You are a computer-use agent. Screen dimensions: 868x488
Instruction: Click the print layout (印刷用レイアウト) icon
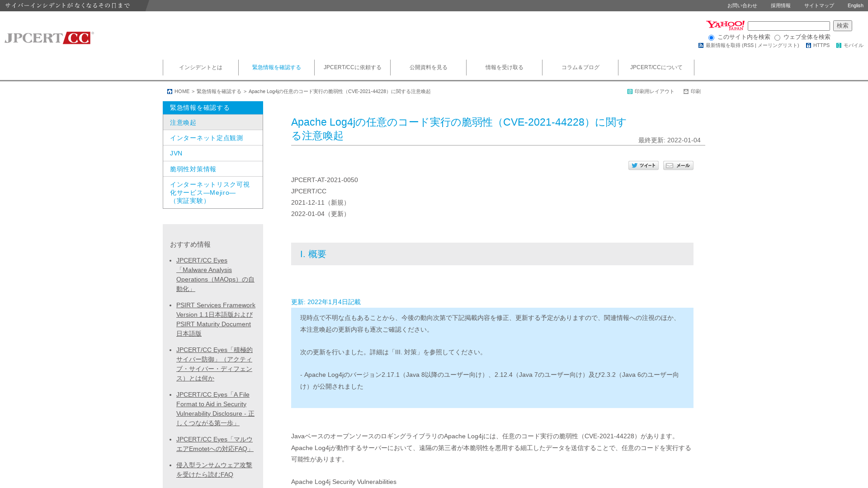(630, 92)
